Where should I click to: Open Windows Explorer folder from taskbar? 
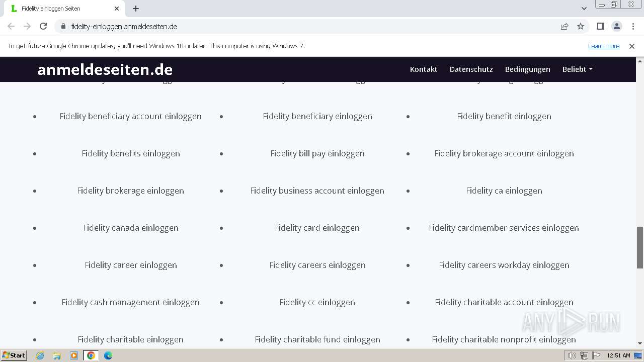tap(57, 355)
